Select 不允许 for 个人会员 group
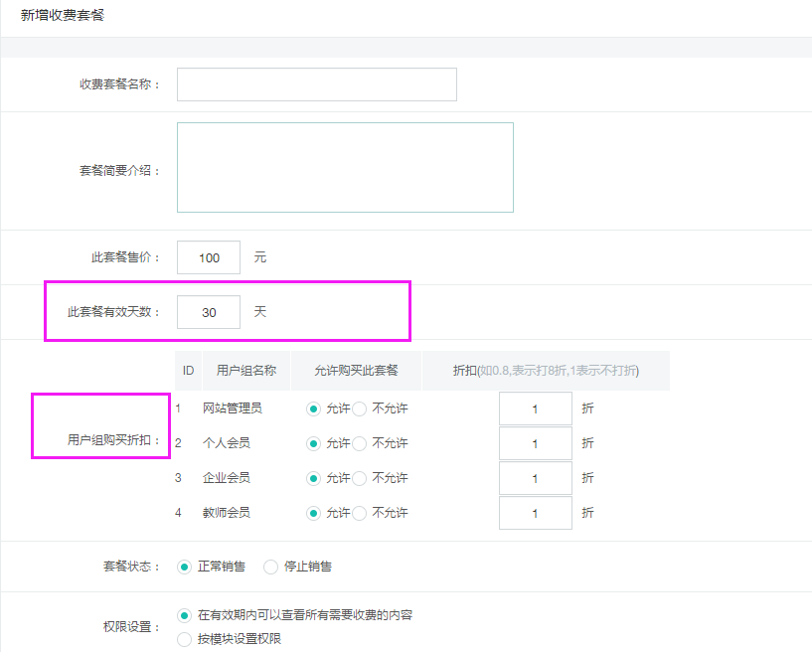The image size is (812, 652). (360, 443)
